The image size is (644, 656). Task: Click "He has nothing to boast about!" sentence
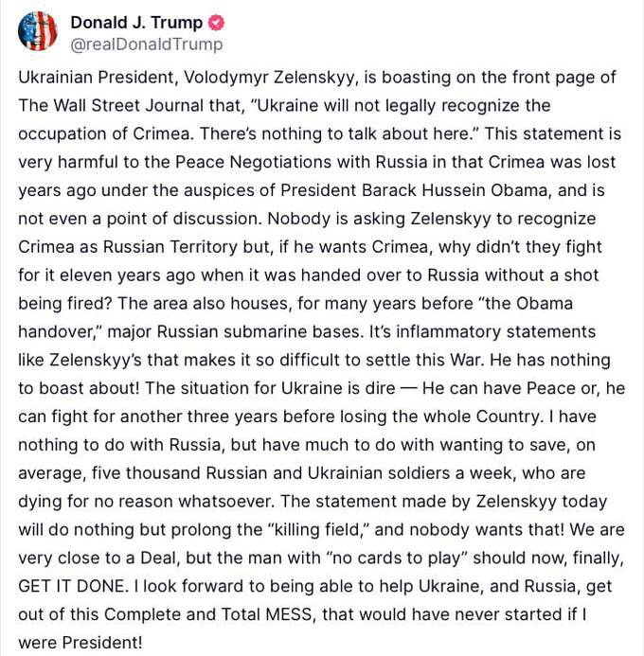coord(314,374)
